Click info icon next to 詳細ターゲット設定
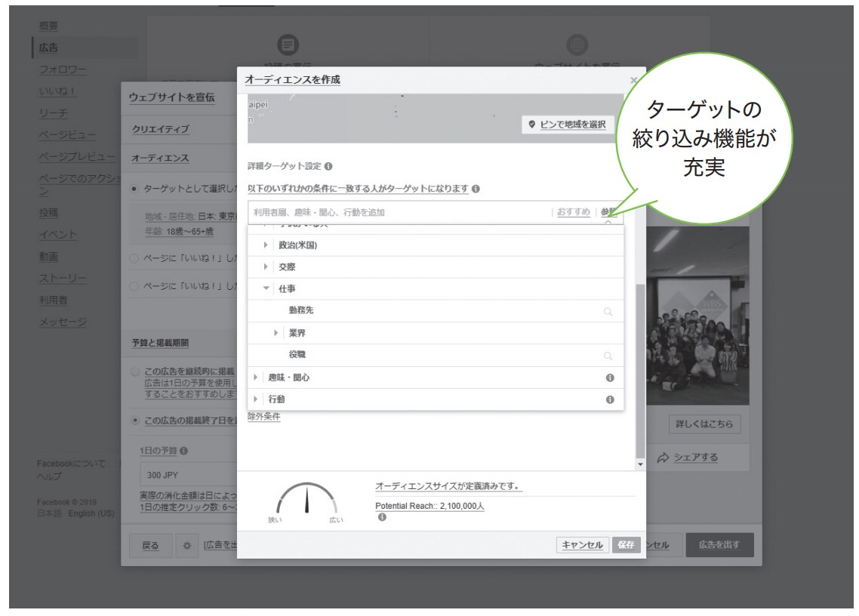 (328, 166)
